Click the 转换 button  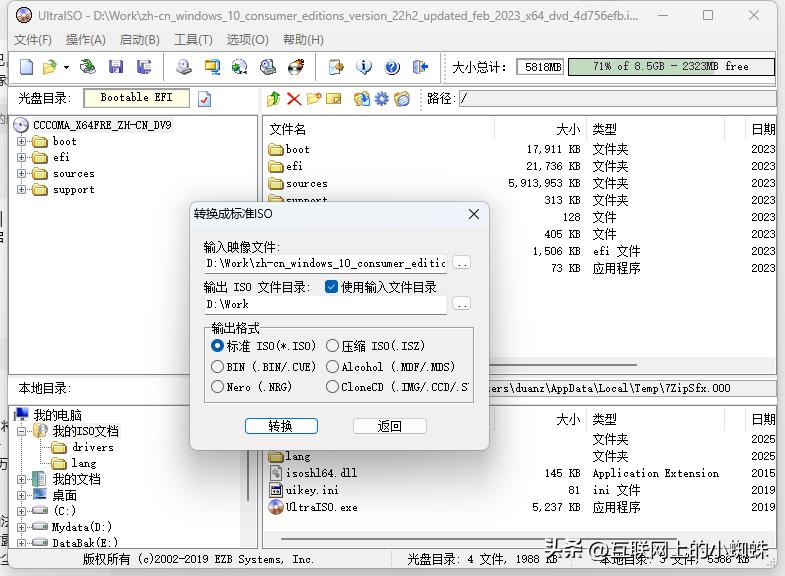281,426
